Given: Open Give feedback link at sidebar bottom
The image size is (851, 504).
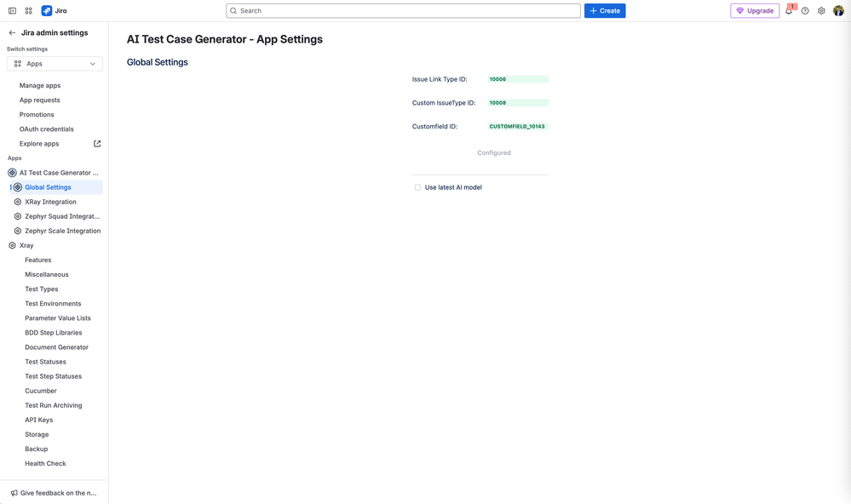Looking at the screenshot, I should point(53,493).
